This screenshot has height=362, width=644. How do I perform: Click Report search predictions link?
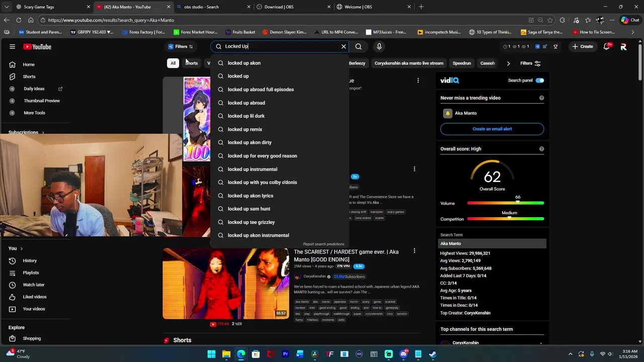click(x=324, y=244)
